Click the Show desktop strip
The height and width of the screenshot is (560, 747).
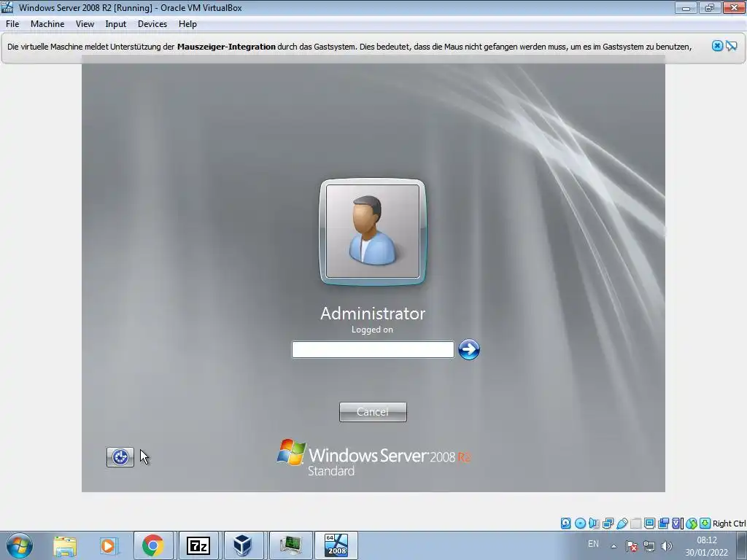(x=742, y=545)
